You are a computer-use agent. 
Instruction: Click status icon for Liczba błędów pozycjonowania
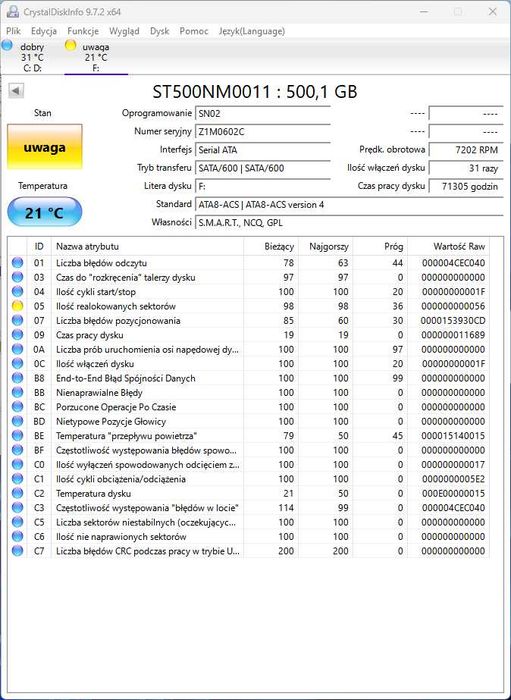click(17, 321)
